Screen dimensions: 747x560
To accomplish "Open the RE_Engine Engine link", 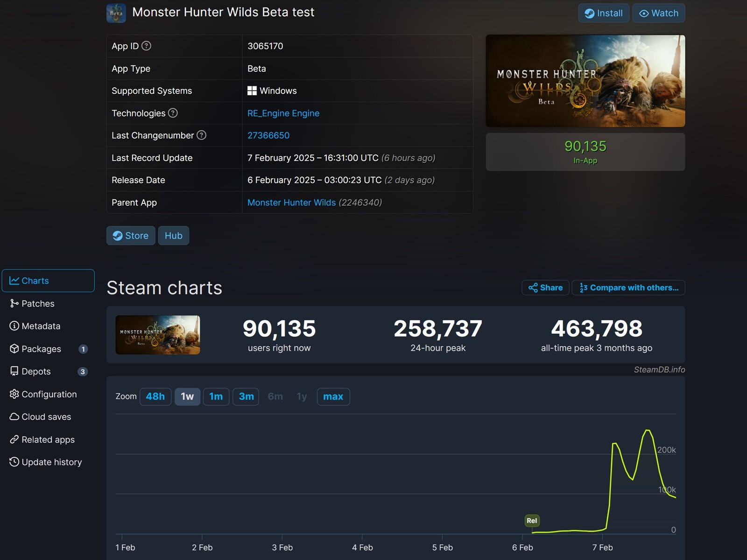I will tap(283, 113).
